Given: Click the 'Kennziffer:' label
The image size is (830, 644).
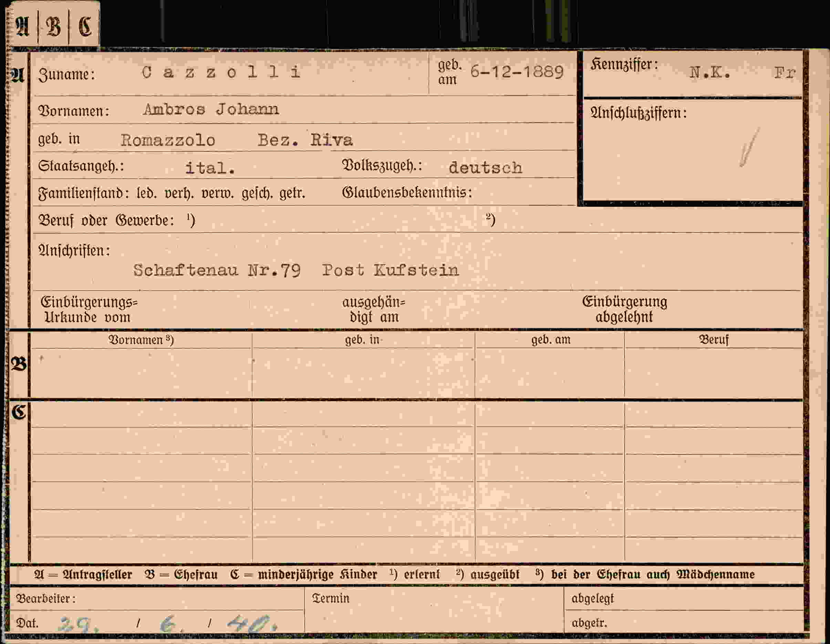Looking at the screenshot, I should (x=624, y=65).
